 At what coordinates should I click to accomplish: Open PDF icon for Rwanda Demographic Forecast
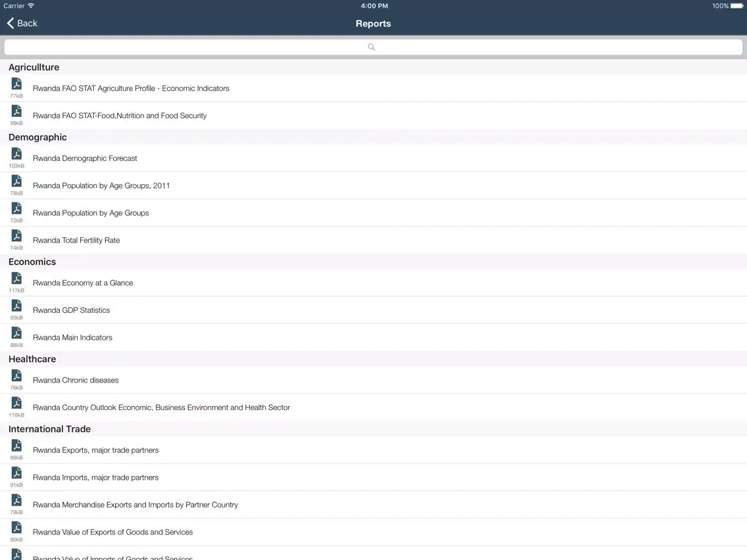(x=16, y=154)
